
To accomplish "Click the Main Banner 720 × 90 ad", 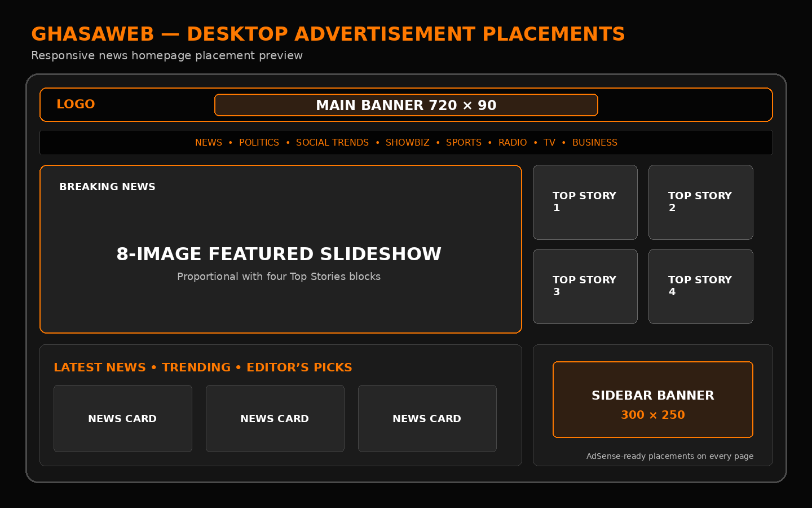I will tap(406, 105).
